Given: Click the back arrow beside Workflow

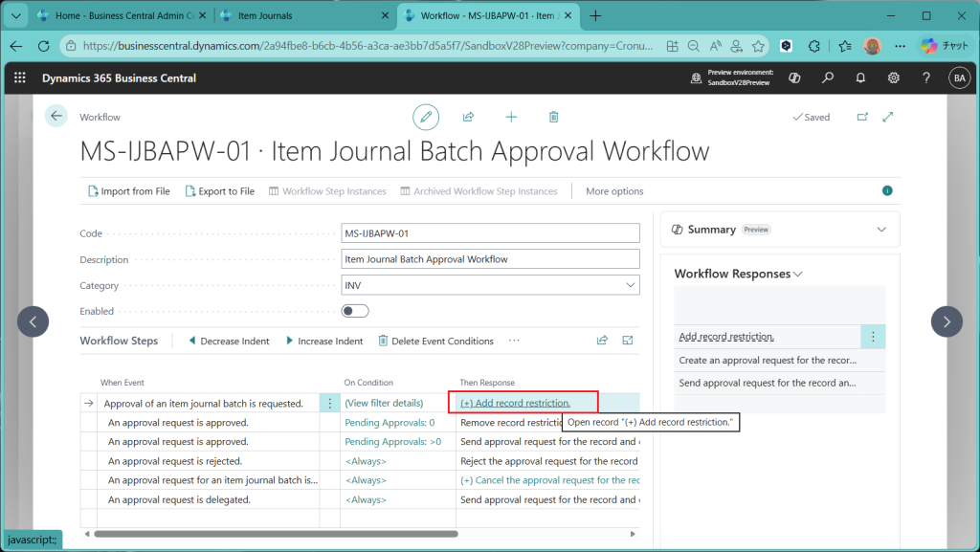Looking at the screenshot, I should point(56,117).
